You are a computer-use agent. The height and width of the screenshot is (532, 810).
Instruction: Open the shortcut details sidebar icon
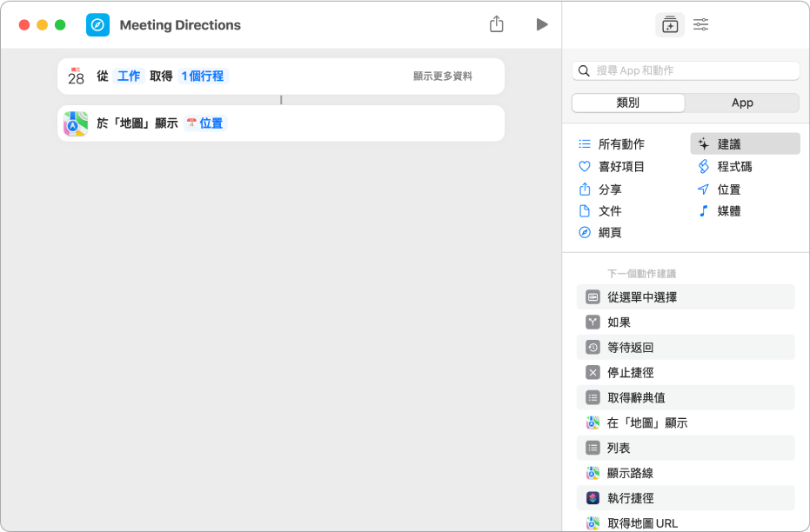[700, 25]
